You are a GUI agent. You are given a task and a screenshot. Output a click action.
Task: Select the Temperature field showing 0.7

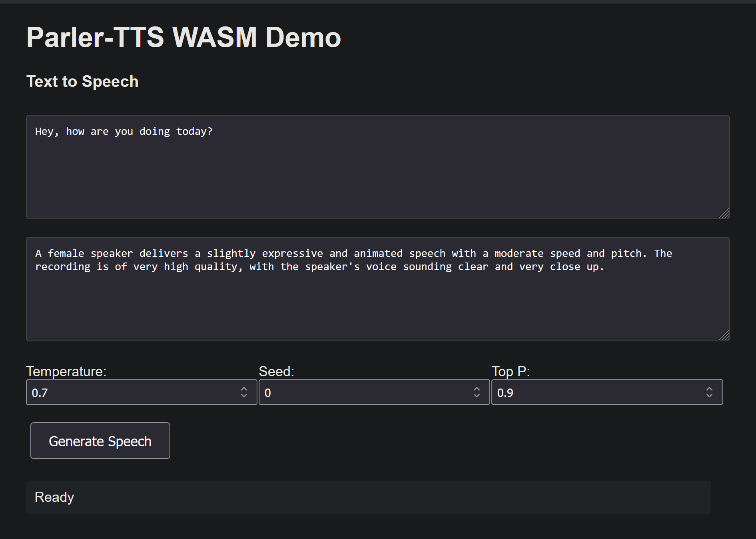[142, 392]
